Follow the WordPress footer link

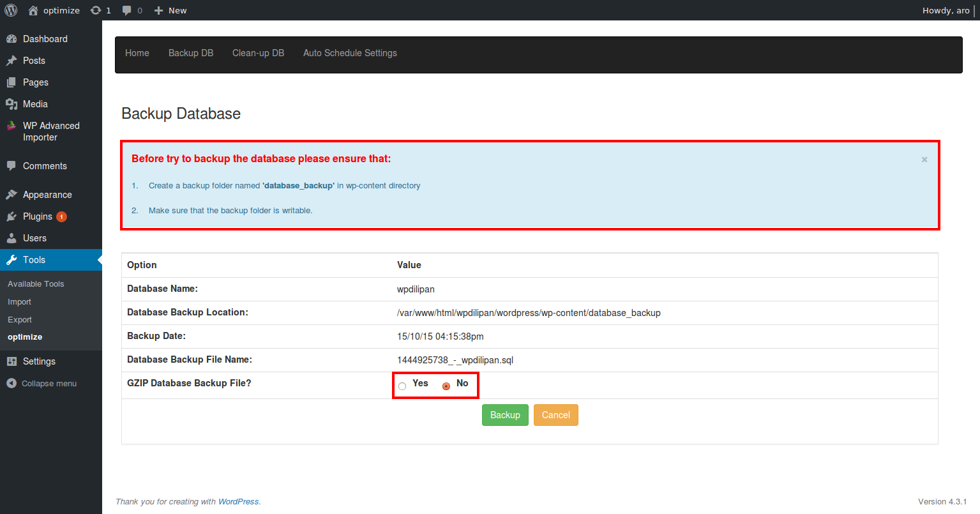239,502
